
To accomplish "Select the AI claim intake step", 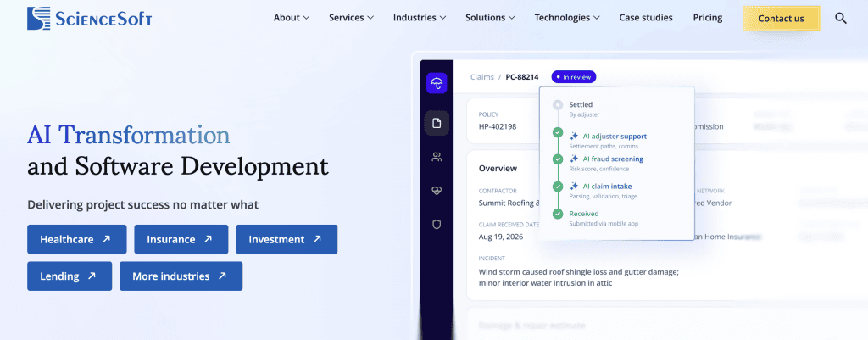I will [x=607, y=186].
